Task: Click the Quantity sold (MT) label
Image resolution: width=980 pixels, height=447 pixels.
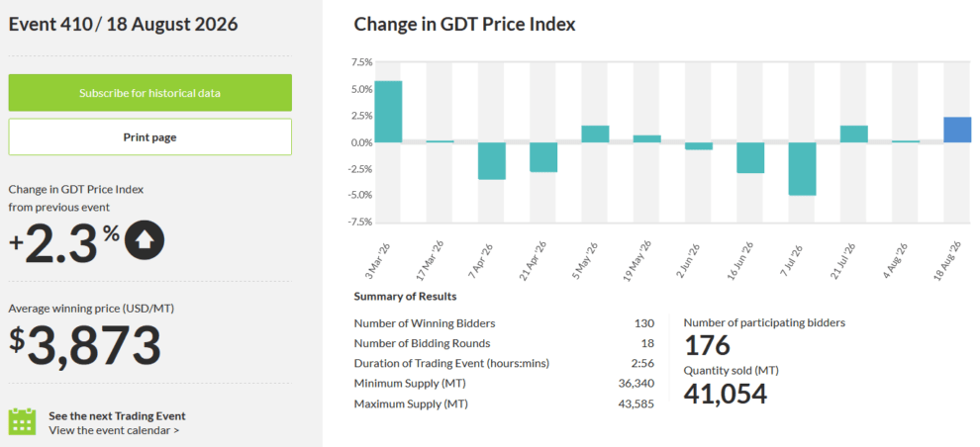Action: 731,370
